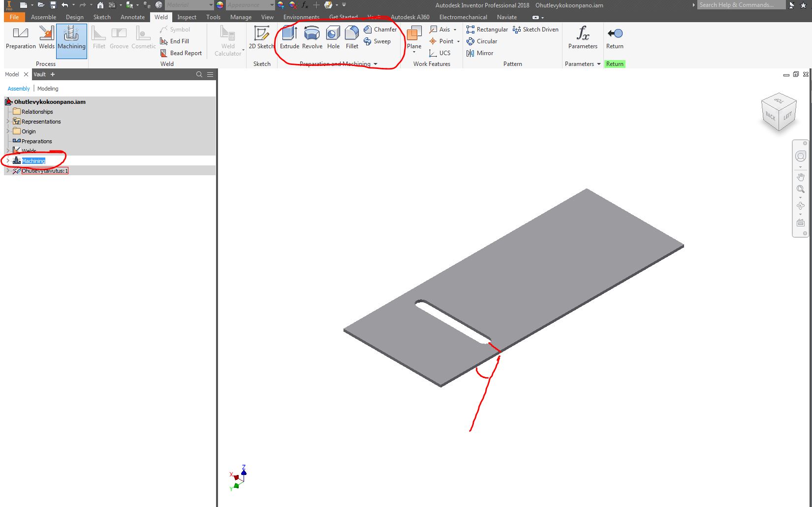812x507 pixels.
Task: Expand the Origin folder in the browser
Action: click(x=8, y=131)
